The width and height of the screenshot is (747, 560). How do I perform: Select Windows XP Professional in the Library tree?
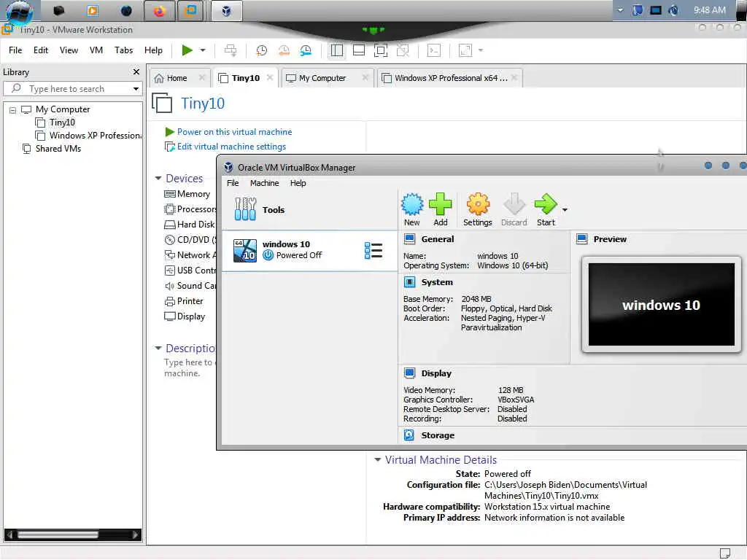click(88, 136)
